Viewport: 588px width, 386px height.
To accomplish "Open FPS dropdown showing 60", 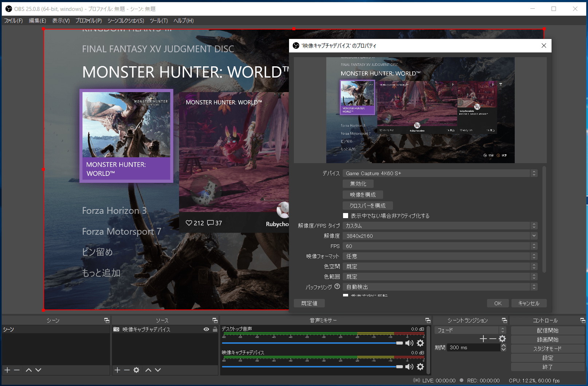I will point(440,246).
